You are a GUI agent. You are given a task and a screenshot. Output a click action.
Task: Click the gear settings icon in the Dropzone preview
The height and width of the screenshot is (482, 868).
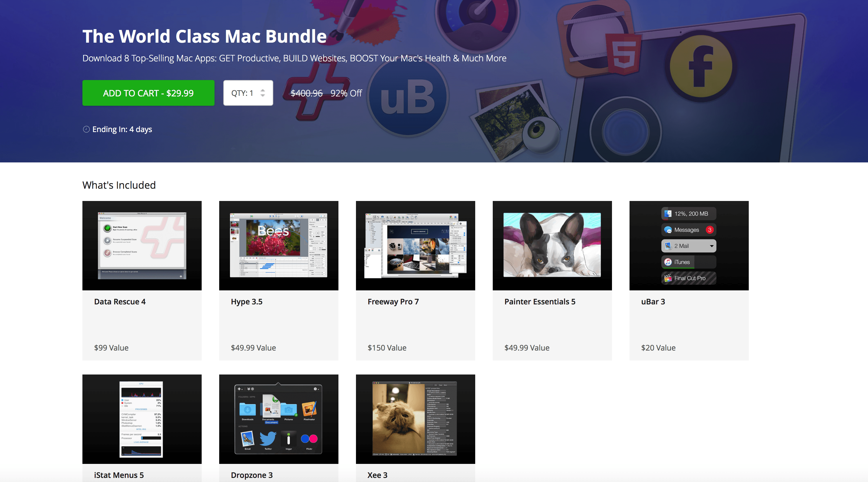coord(316,389)
